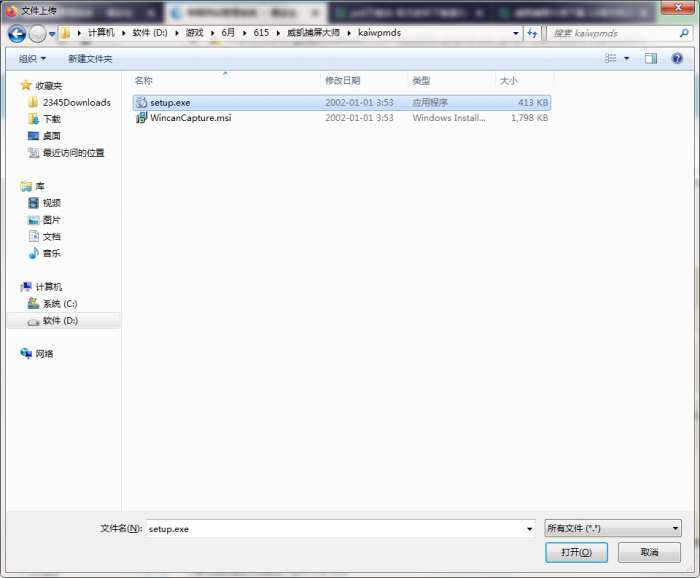
Task: Open the 组织 menu
Action: (32, 58)
